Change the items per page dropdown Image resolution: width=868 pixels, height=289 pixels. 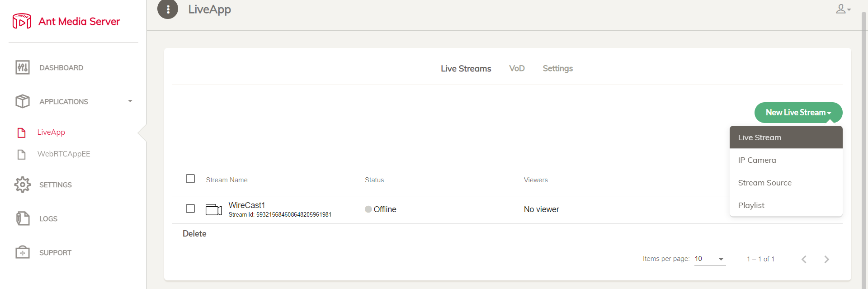click(x=710, y=259)
